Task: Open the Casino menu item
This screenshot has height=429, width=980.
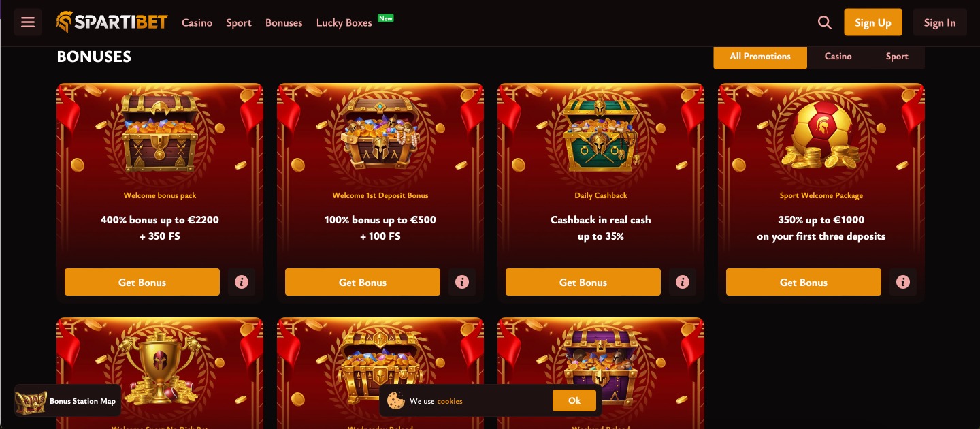Action: tap(197, 22)
